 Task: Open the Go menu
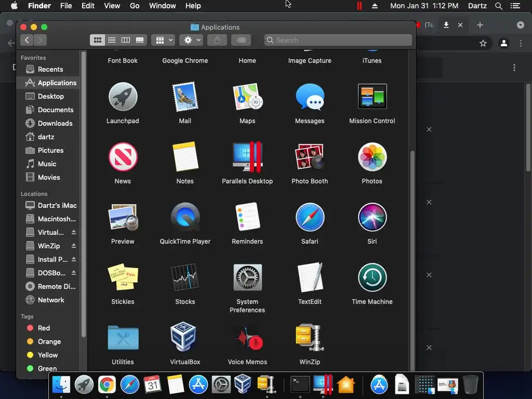135,6
